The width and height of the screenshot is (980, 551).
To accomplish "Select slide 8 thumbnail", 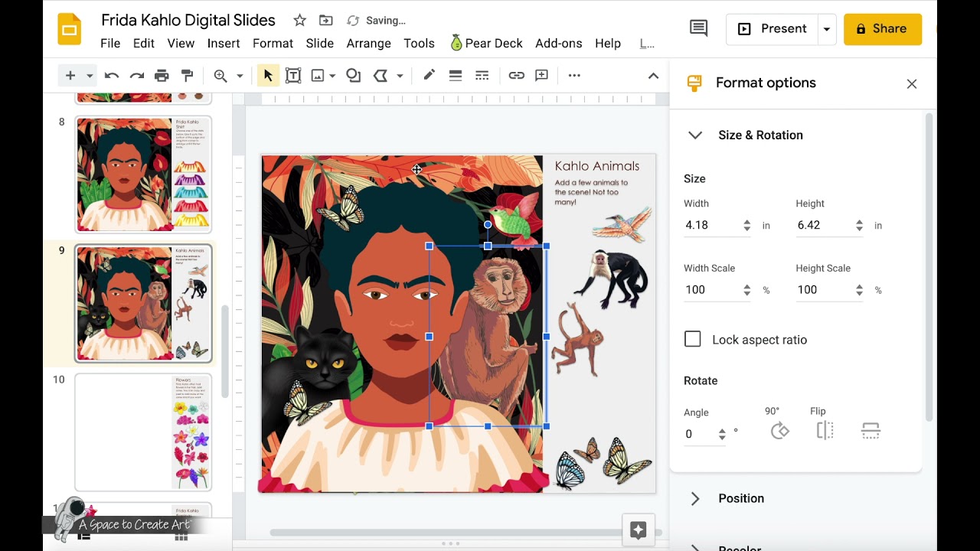I will pos(143,174).
